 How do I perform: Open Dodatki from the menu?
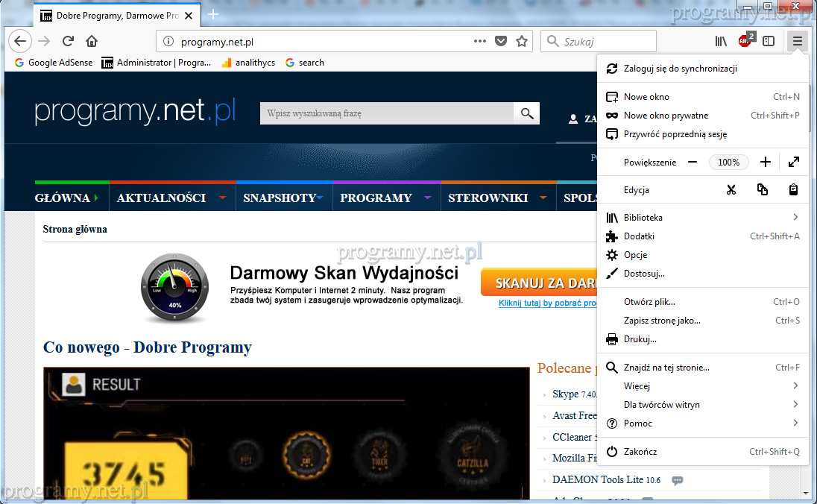[x=703, y=236]
